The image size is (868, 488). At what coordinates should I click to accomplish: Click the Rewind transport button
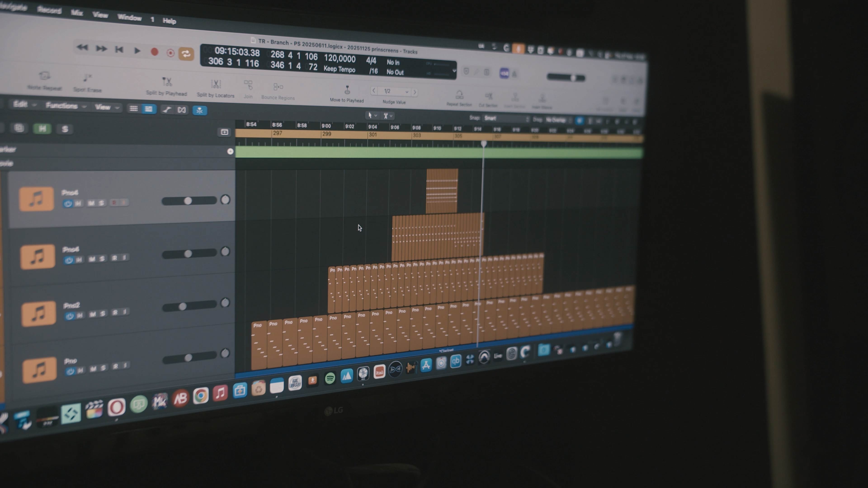point(82,47)
